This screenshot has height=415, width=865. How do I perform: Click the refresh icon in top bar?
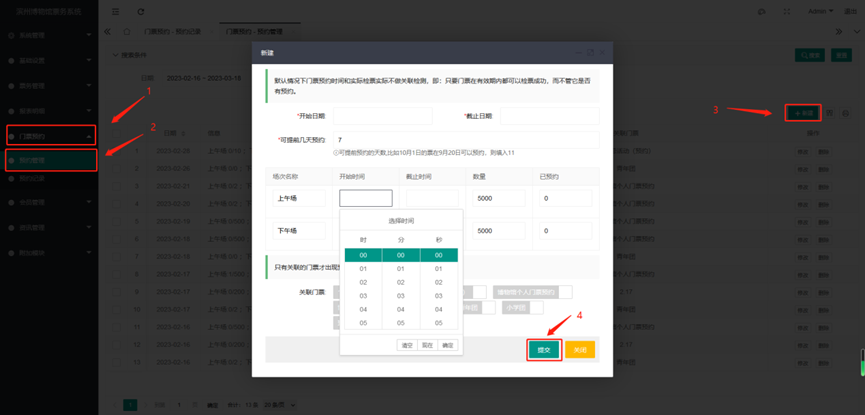(140, 12)
